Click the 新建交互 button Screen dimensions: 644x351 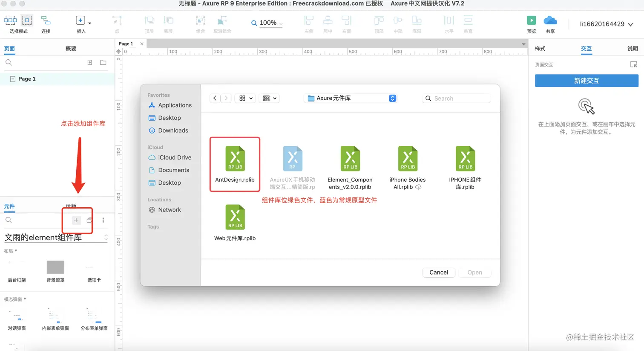click(586, 81)
